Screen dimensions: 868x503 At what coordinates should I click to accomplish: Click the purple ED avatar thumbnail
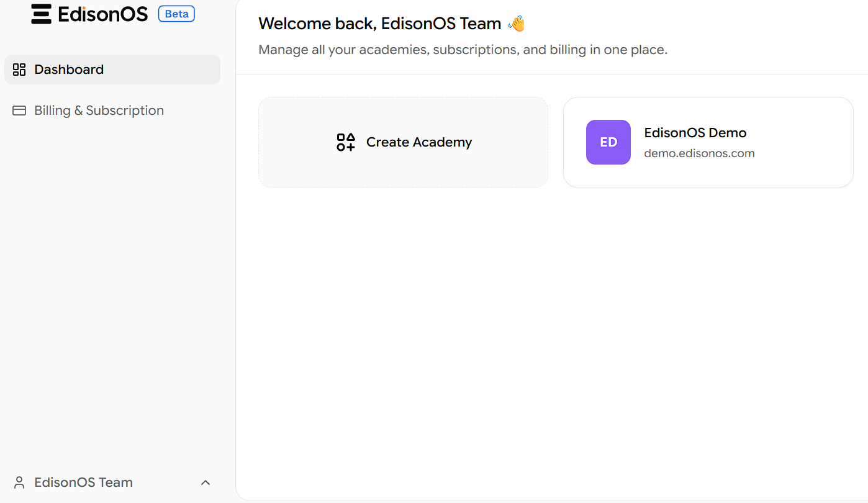[608, 142]
